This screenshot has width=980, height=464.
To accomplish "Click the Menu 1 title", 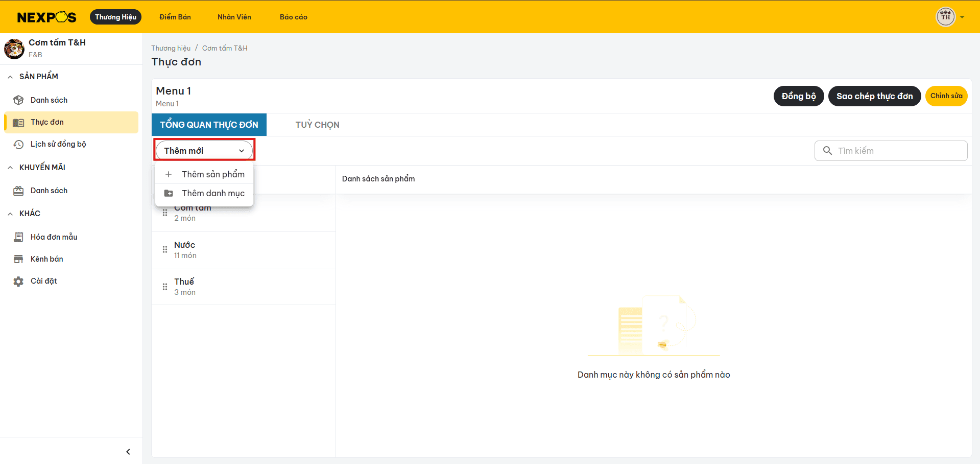I will click(x=174, y=91).
